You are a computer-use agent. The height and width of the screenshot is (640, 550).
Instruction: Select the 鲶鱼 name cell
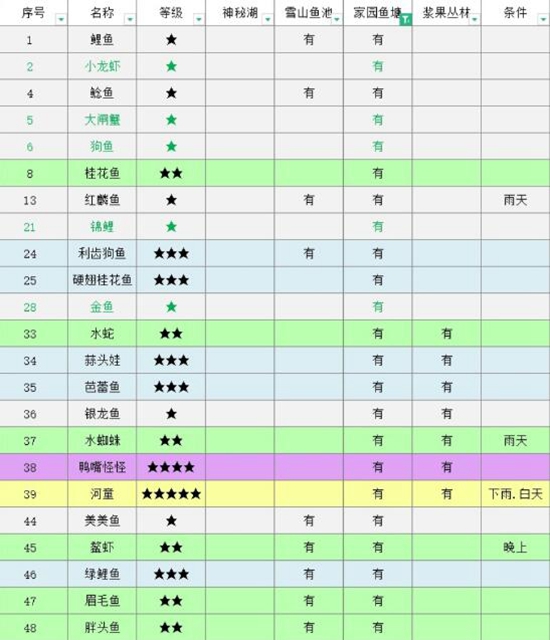[102, 93]
